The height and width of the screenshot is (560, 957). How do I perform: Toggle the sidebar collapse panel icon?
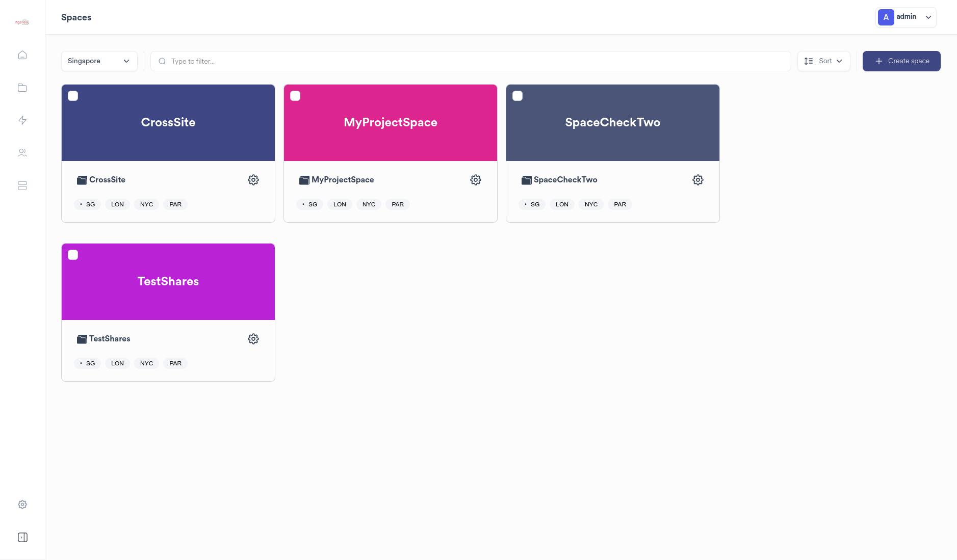pyautogui.click(x=22, y=538)
